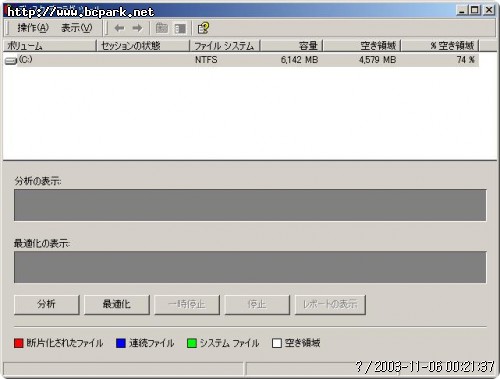The height and width of the screenshot is (379, 500).
Task: Toggle the console tree pane icon
Action: click(x=180, y=28)
